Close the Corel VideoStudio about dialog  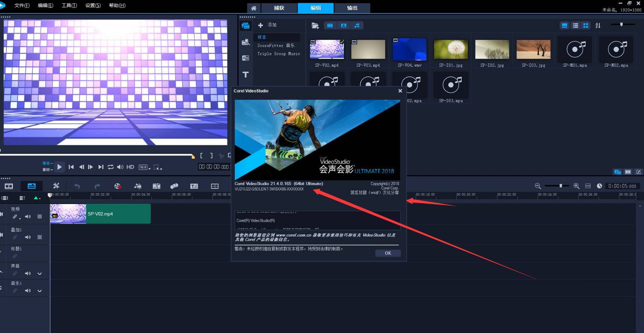point(400,91)
